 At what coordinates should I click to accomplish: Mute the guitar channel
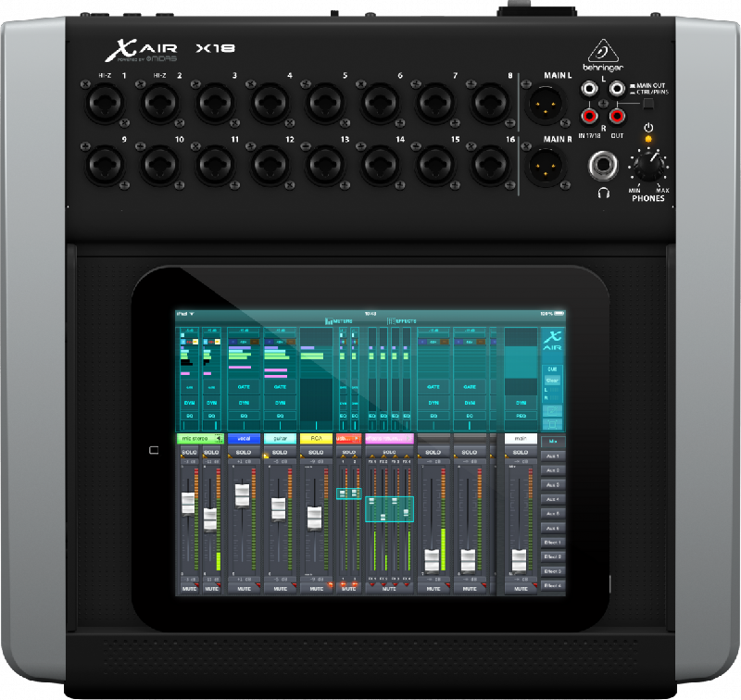click(280, 589)
